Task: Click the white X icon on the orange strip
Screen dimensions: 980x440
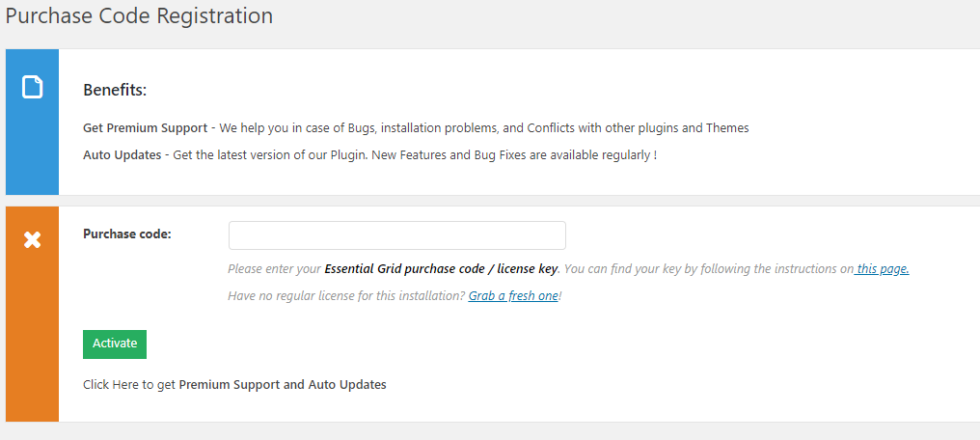Action: tap(33, 239)
